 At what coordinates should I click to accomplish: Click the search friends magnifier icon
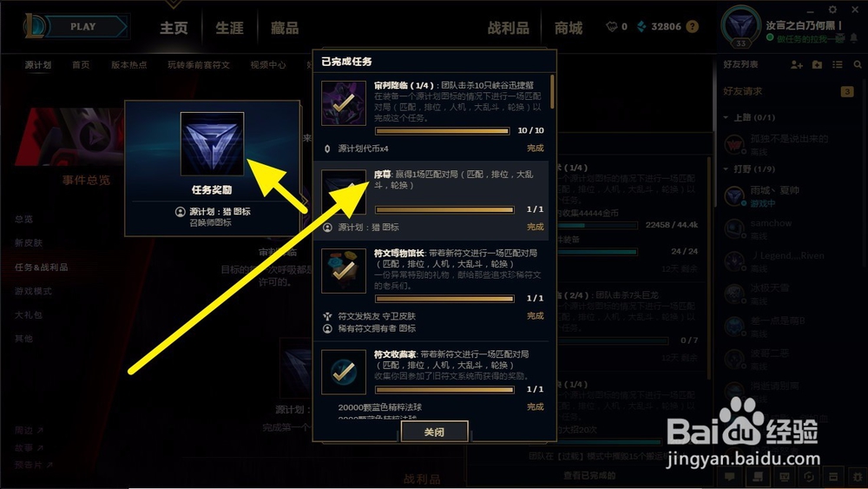coord(858,65)
